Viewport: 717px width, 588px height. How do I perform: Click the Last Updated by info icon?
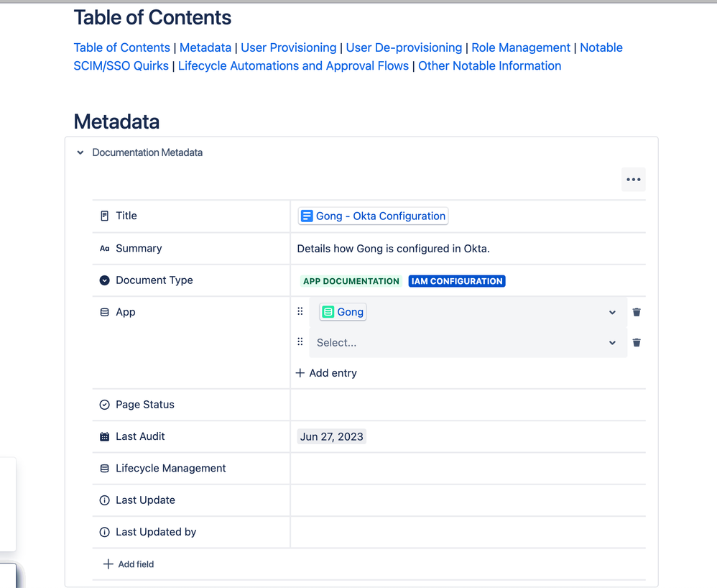pyautogui.click(x=105, y=532)
